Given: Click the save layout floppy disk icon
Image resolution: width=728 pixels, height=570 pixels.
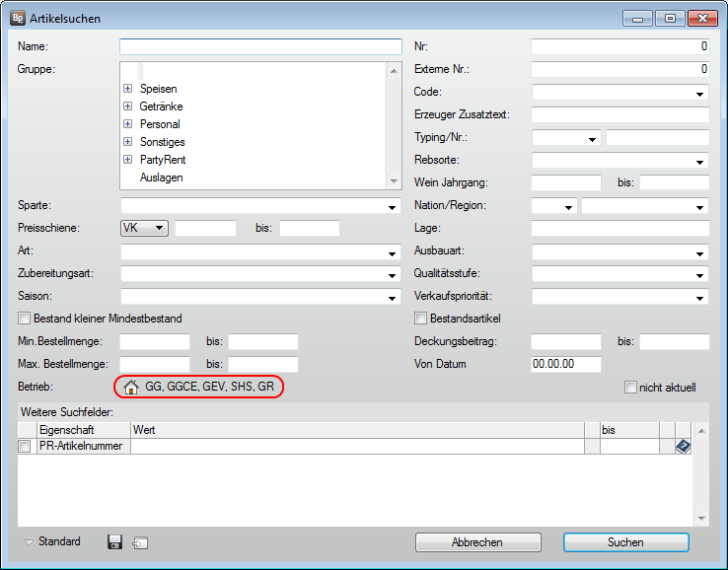Looking at the screenshot, I should click(x=114, y=541).
